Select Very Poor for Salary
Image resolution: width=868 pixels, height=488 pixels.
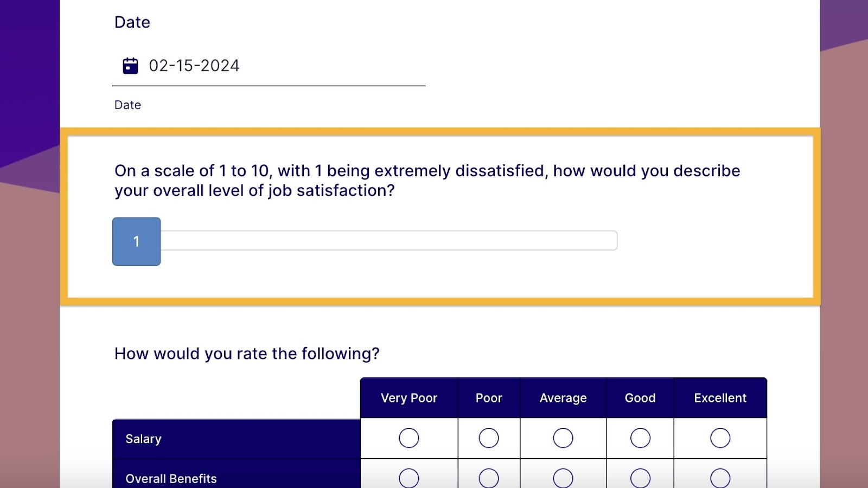point(409,438)
